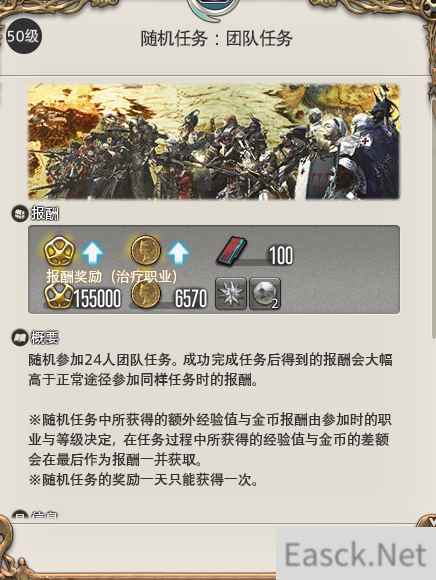Select the silver orb reward item with quantity 2

(x=265, y=294)
